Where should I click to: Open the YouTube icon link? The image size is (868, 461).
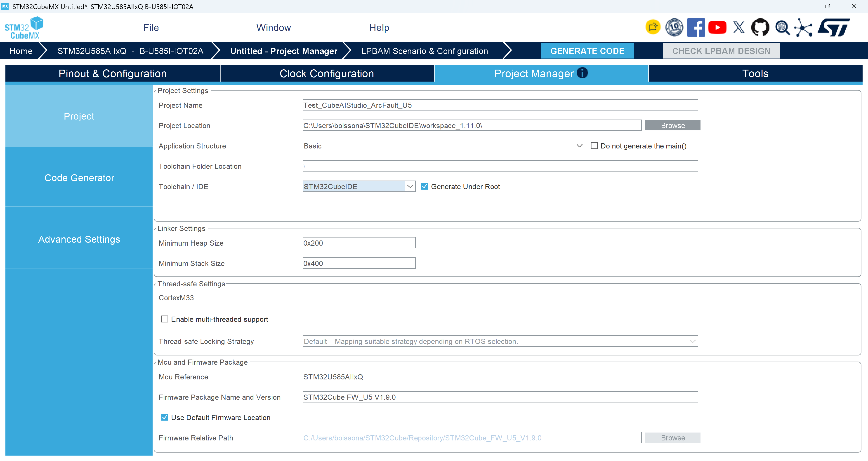pos(717,27)
